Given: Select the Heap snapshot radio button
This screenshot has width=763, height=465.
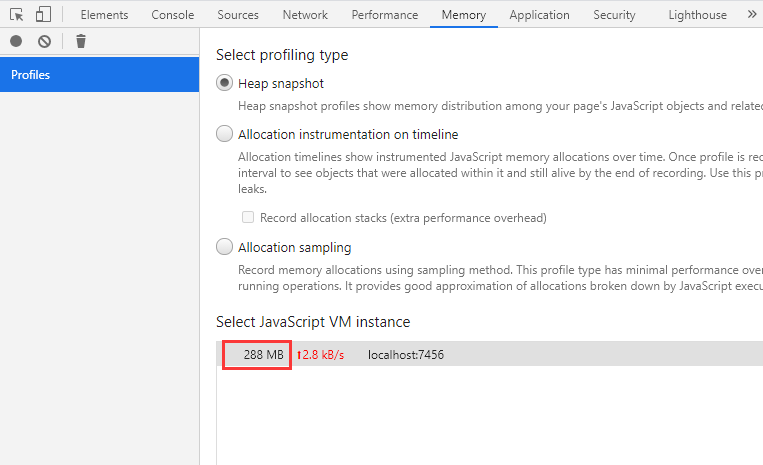Looking at the screenshot, I should pyautogui.click(x=225, y=83).
